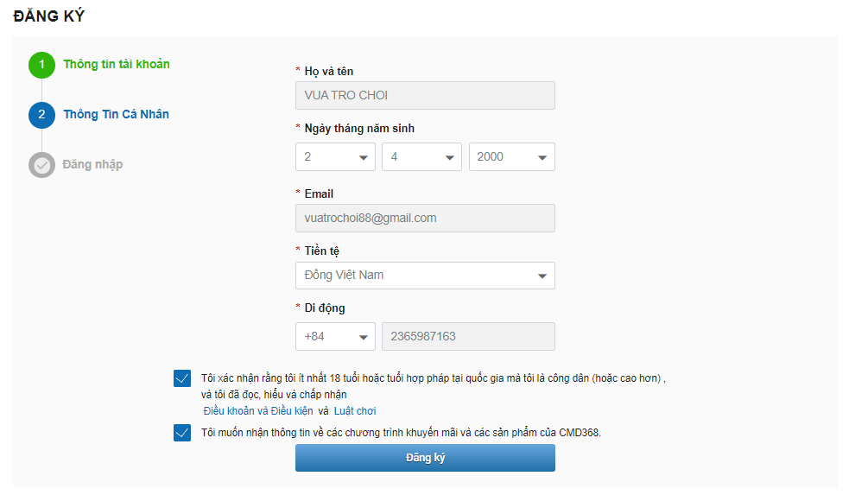Go to Thông Tin Cá Nhân step

point(116,114)
